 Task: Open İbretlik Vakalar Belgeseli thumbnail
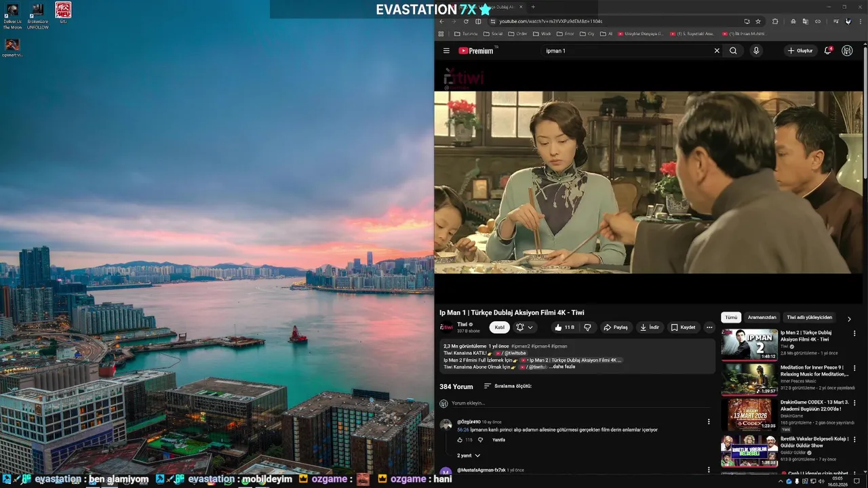coord(749,450)
